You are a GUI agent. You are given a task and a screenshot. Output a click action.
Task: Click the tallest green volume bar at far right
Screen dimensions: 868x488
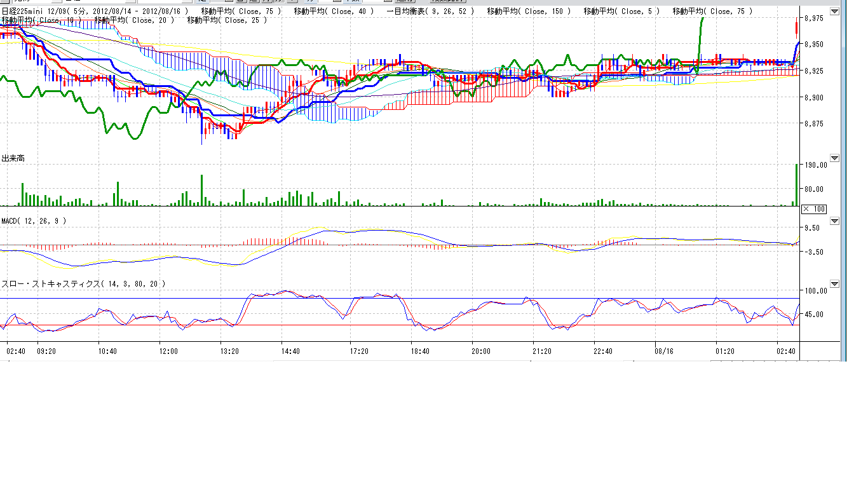click(796, 184)
